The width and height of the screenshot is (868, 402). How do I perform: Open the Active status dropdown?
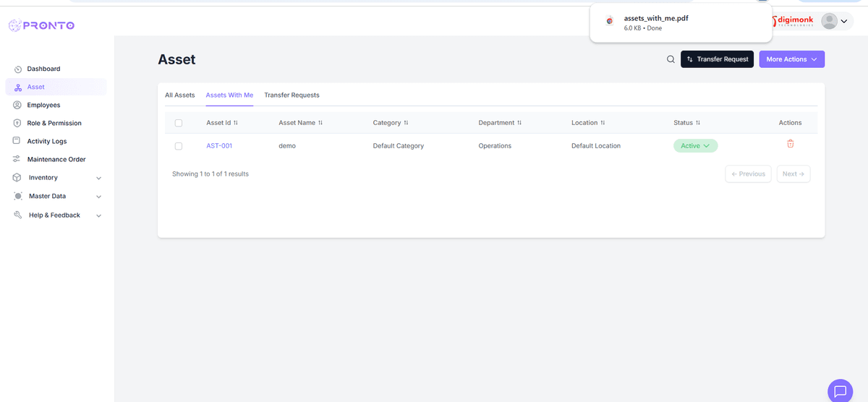pos(695,146)
